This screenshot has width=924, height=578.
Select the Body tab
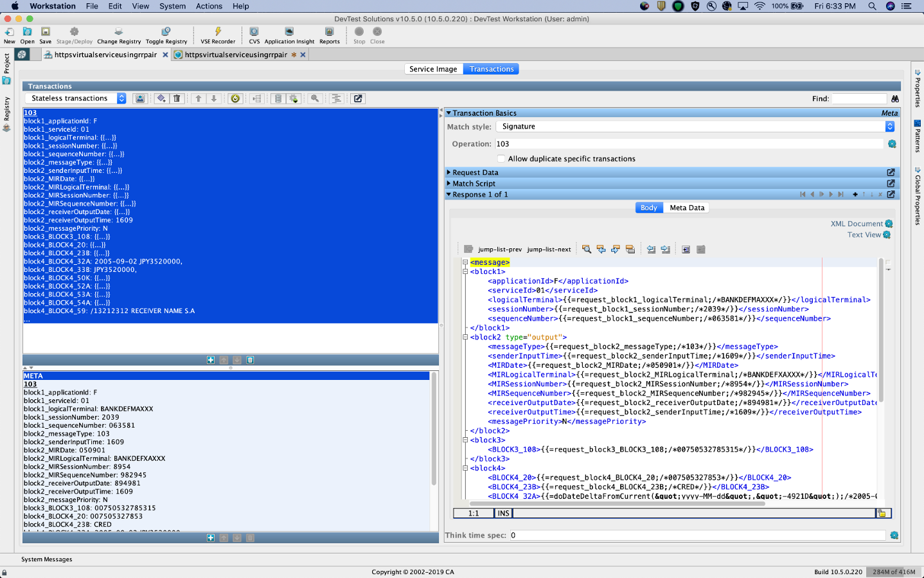(x=649, y=208)
